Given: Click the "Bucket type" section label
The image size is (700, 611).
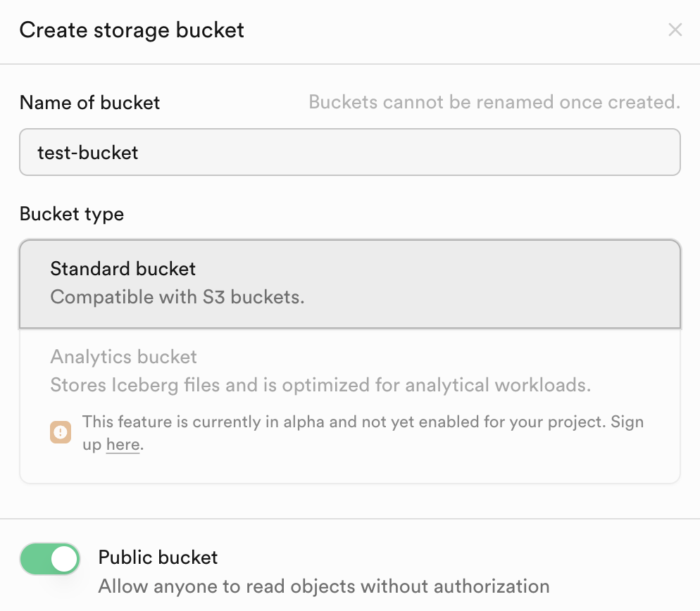Looking at the screenshot, I should (x=72, y=214).
